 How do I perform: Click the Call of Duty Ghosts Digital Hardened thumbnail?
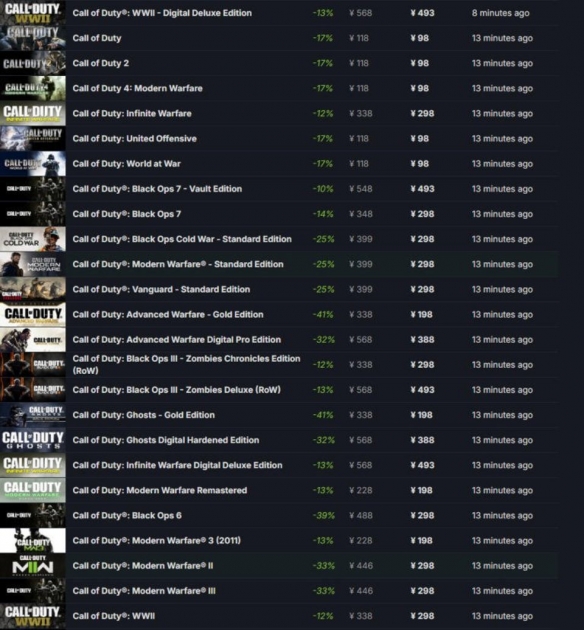[33, 440]
